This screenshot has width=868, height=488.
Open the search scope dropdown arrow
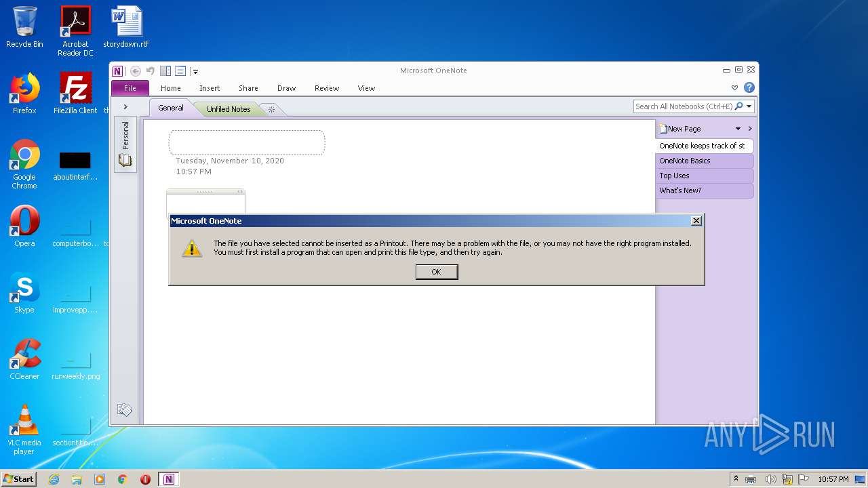pyautogui.click(x=749, y=106)
